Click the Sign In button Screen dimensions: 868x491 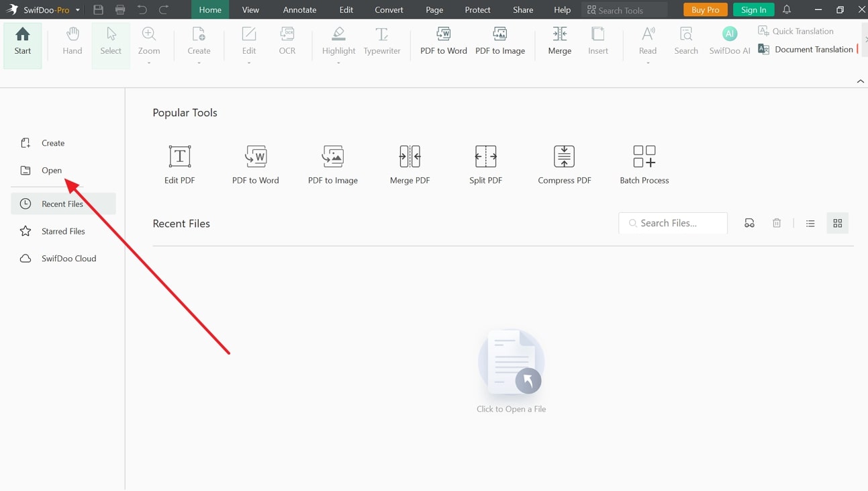(754, 10)
